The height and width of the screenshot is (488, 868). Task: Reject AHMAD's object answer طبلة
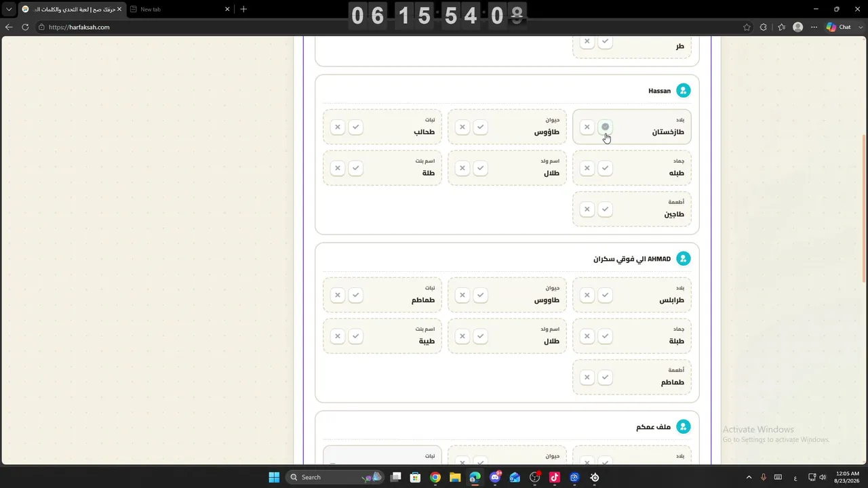click(587, 336)
